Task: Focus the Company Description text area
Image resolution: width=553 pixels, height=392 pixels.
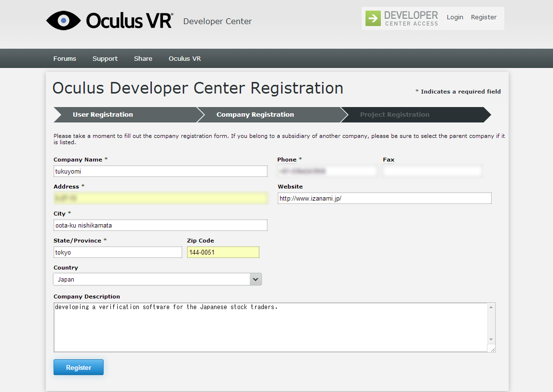Action: [270, 327]
